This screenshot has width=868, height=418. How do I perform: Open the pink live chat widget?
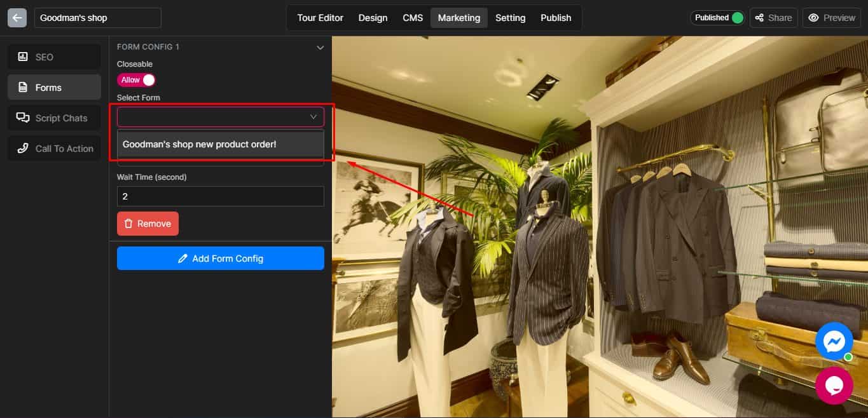point(834,386)
